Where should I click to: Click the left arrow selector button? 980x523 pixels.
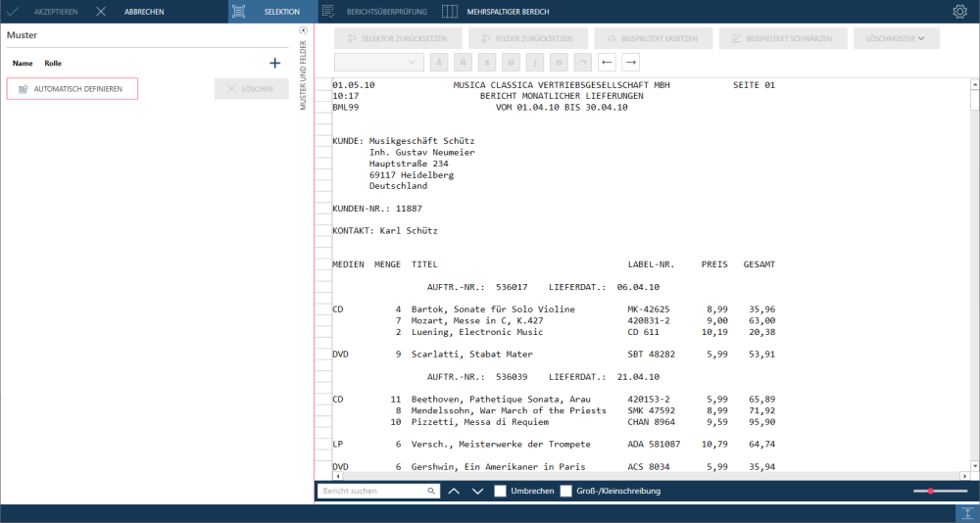607,63
